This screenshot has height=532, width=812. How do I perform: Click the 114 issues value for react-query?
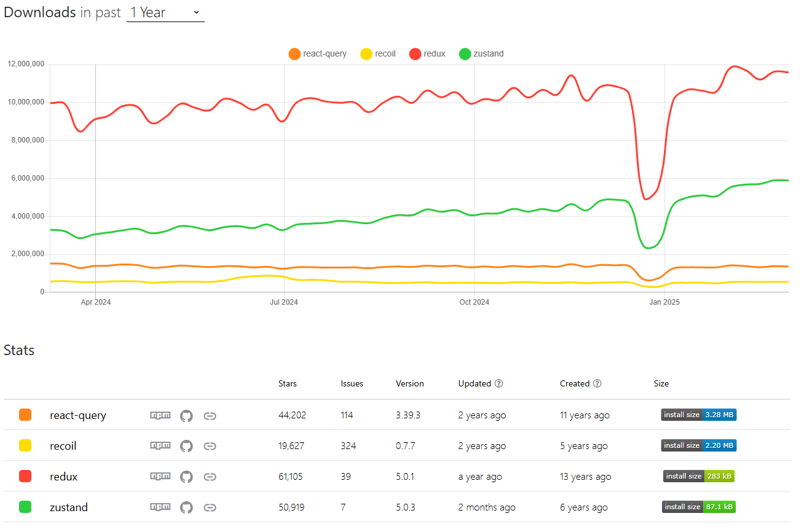347,415
